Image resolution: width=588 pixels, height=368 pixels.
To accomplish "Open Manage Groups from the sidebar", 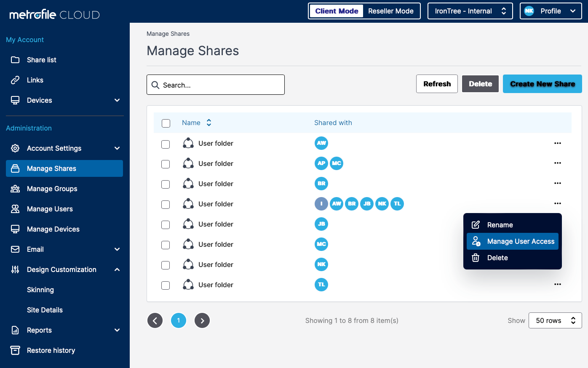I will tap(51, 188).
